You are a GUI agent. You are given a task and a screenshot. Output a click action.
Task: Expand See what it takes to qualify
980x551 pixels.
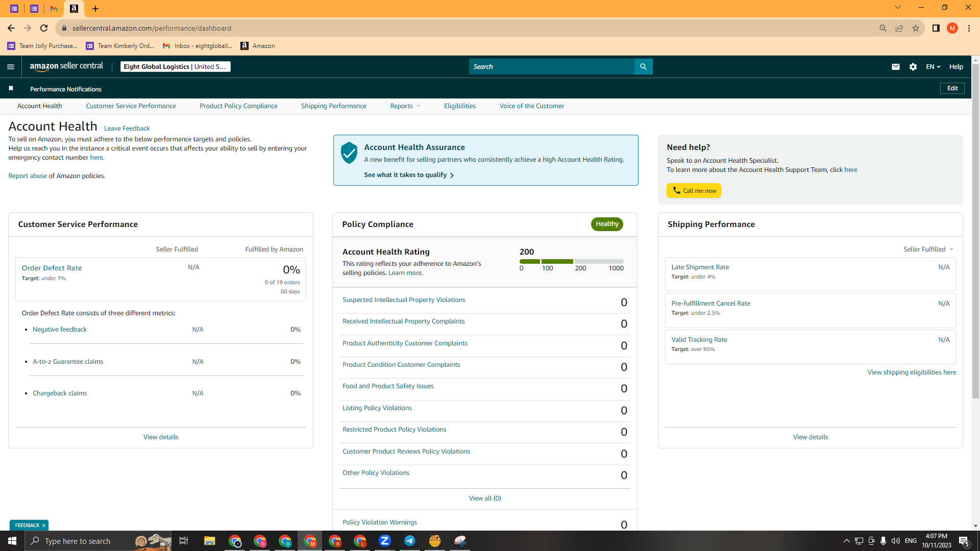409,175
